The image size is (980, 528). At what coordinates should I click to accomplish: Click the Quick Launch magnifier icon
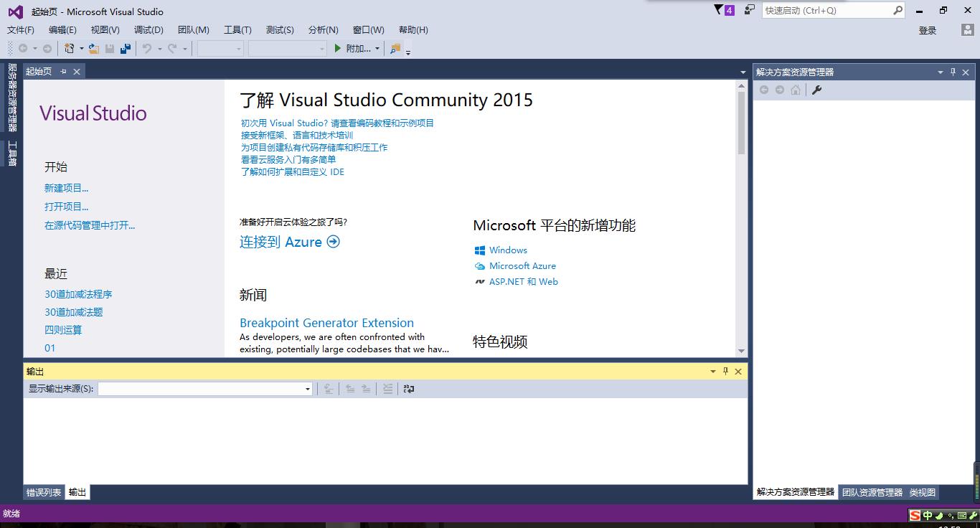point(897,10)
